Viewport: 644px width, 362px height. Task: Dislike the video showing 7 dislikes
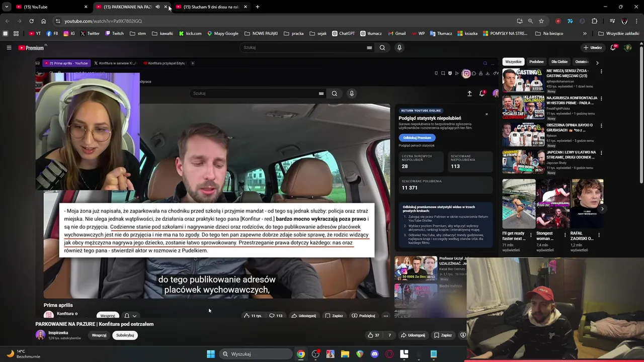coord(389,335)
